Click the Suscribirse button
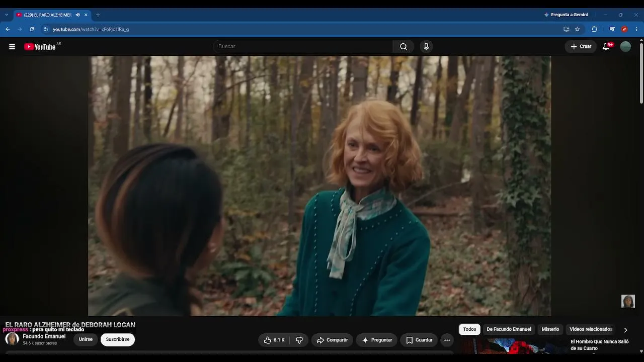Screen dimensions: 644x362 point(118,340)
